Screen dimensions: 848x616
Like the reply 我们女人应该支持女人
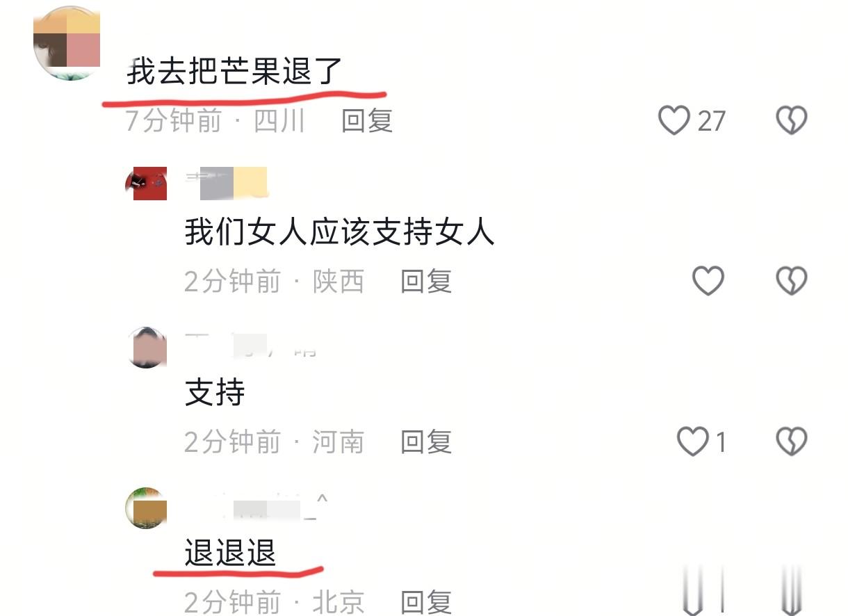coord(708,282)
